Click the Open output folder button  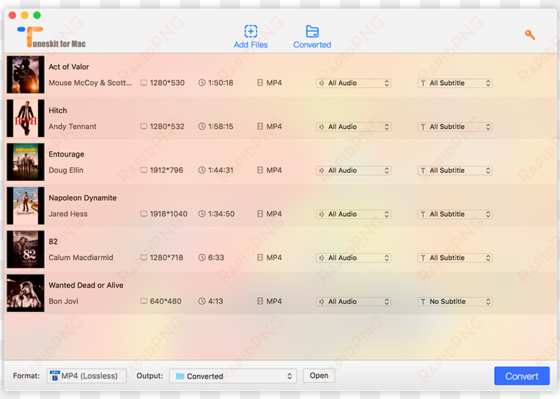(x=319, y=376)
